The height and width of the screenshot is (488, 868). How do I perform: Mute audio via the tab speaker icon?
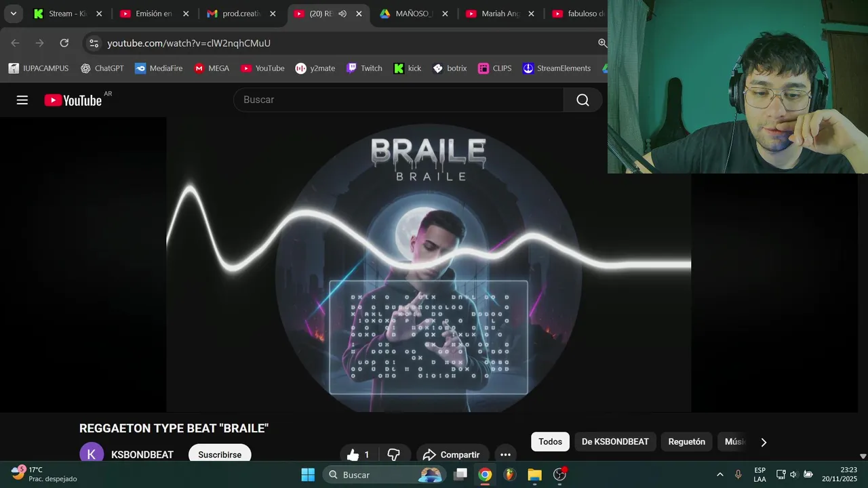pos(342,14)
